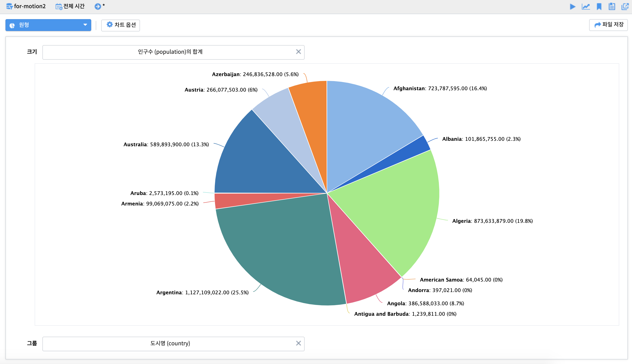This screenshot has height=364, width=632.
Task: Click the pie icon in 원형 selector
Action: (12, 25)
